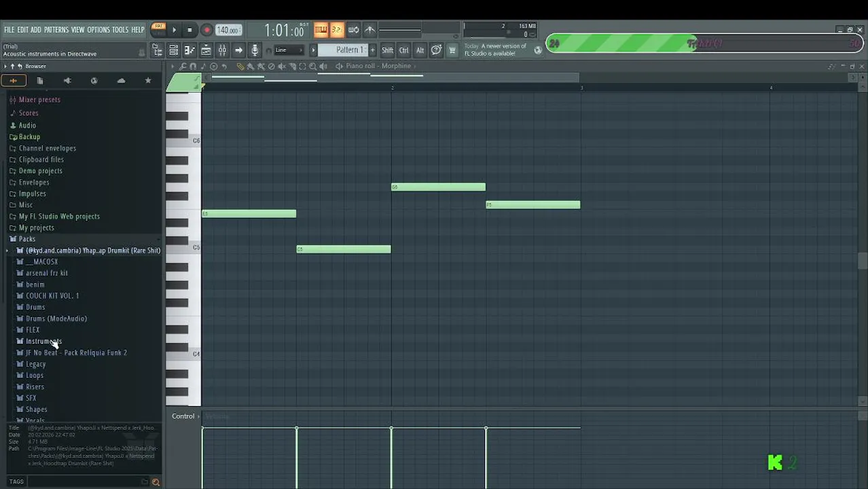Select the Delete tool in piano roll

pyautogui.click(x=271, y=67)
